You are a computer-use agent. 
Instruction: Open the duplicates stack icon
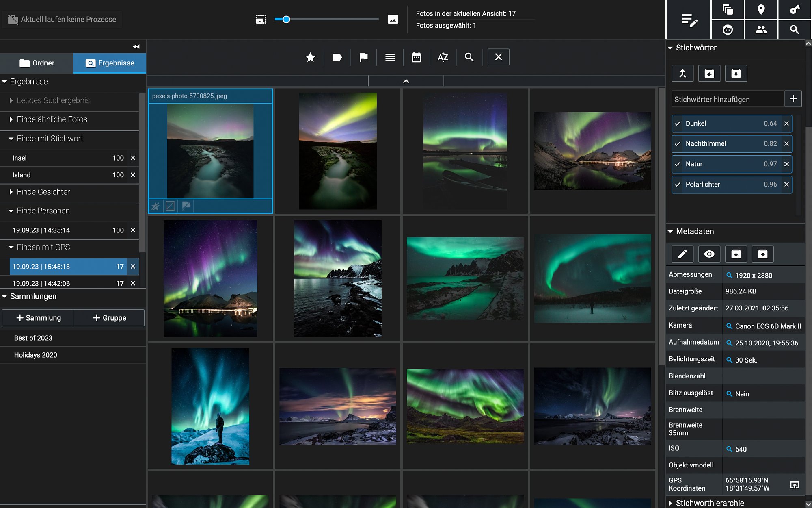pyautogui.click(x=728, y=10)
